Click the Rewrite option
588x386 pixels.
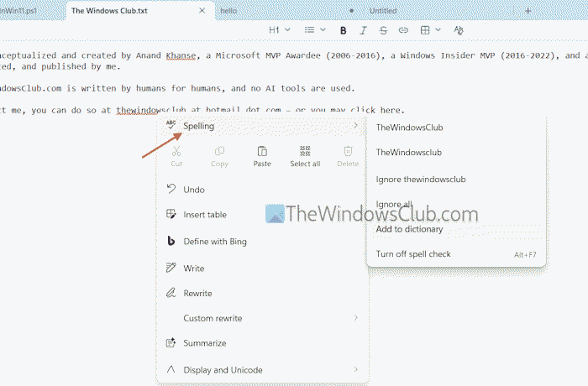pos(262,293)
